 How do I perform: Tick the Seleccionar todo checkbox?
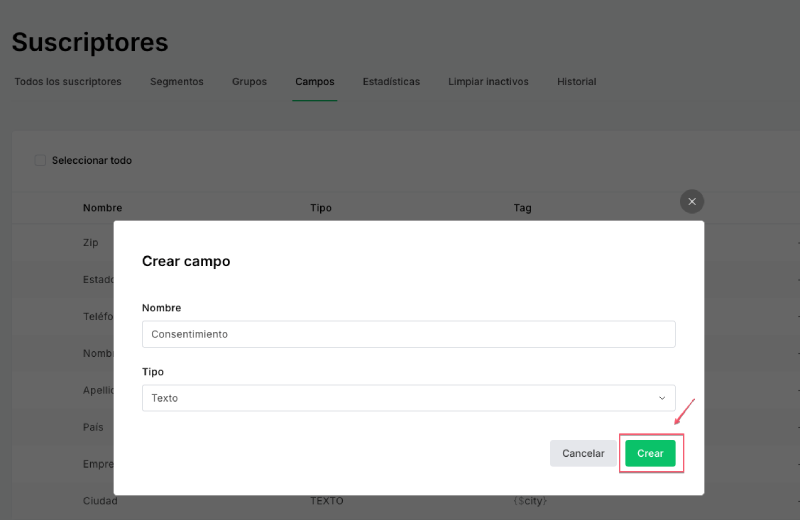click(x=40, y=160)
